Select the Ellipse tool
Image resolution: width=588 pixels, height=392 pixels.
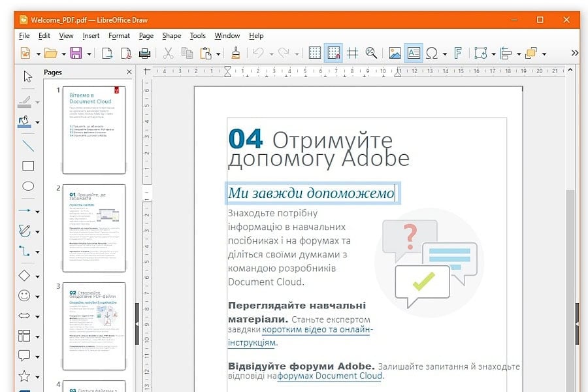coord(28,186)
